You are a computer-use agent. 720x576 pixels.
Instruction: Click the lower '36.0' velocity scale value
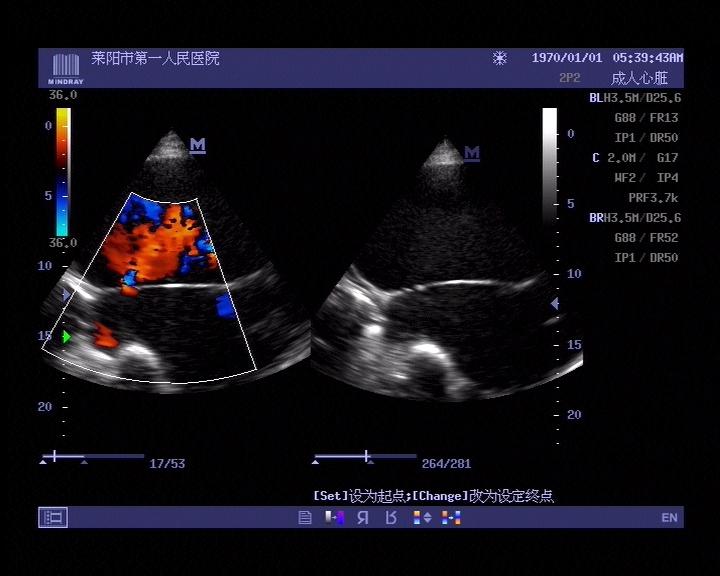click(x=63, y=243)
